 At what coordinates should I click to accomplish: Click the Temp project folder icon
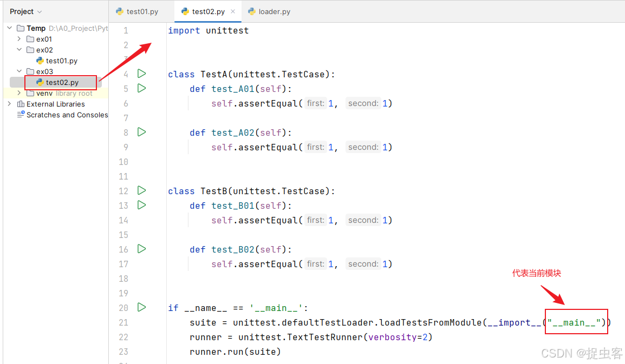(x=21, y=28)
